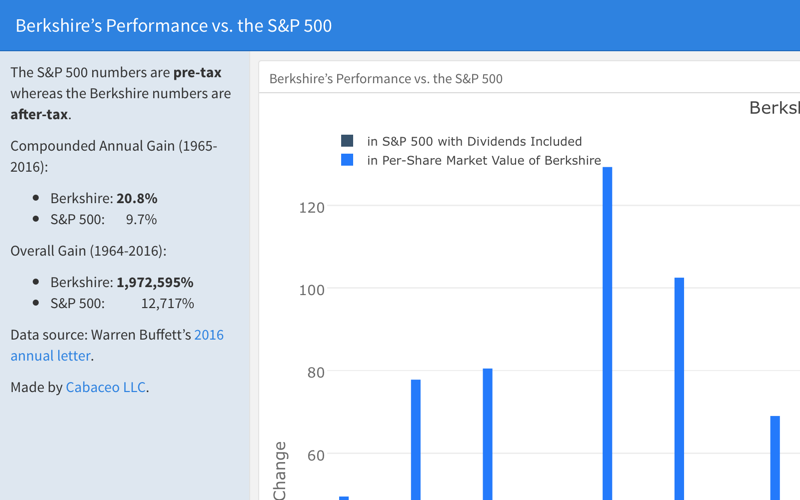Click the page header title 'Berkshire's Performance vs. the S&P 500'

[x=173, y=26]
